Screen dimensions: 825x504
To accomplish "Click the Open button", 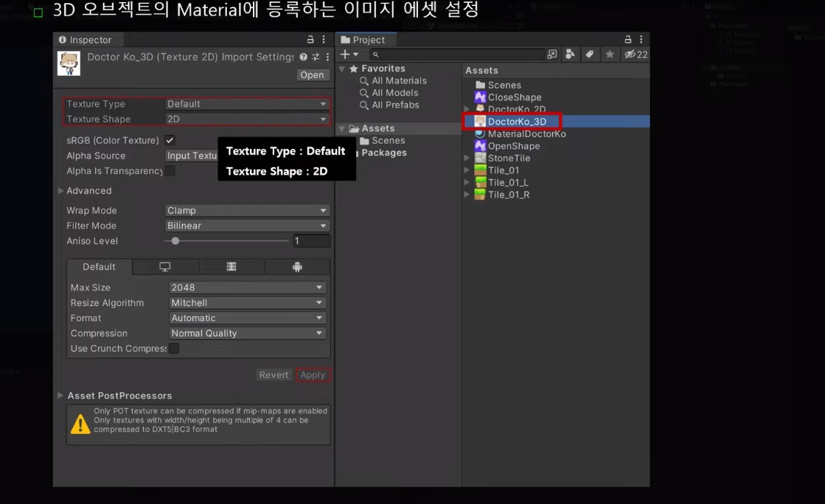I will 312,74.
